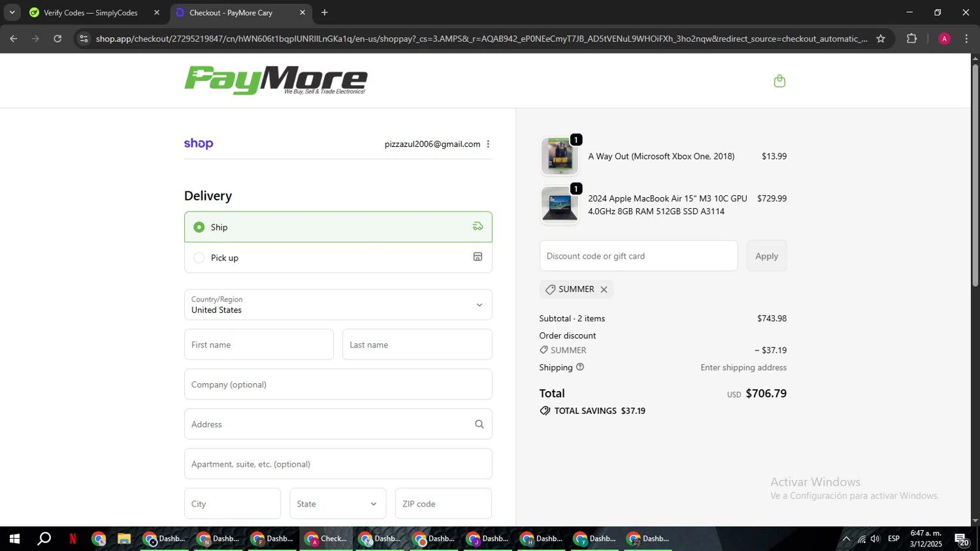Click the SUMMER discount tag label
This screenshot has height=551, width=980.
576,289
